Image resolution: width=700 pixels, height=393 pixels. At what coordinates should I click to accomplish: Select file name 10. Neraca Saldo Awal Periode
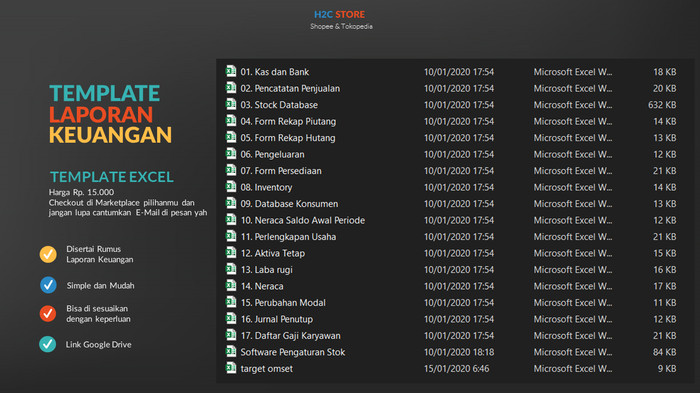click(303, 221)
